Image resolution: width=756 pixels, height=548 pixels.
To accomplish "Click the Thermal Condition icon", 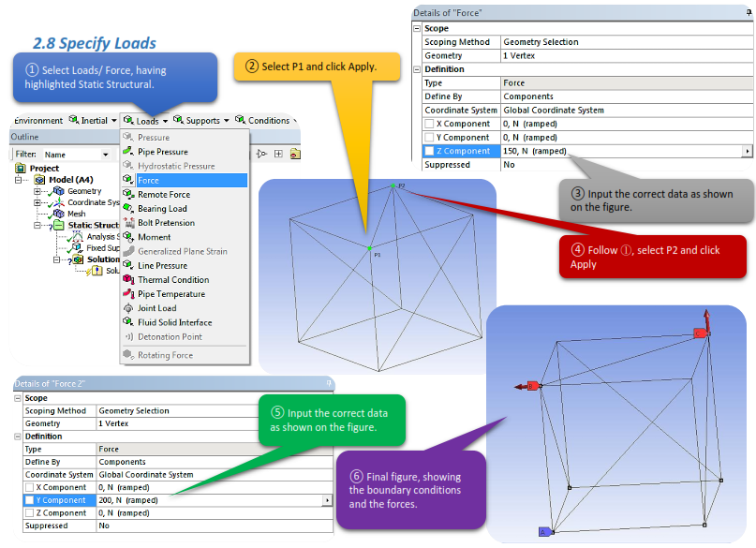I will coord(128,279).
